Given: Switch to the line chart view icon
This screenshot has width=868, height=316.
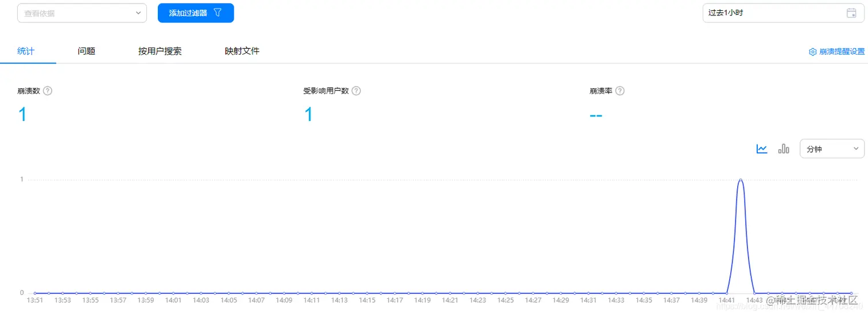Looking at the screenshot, I should point(762,149).
